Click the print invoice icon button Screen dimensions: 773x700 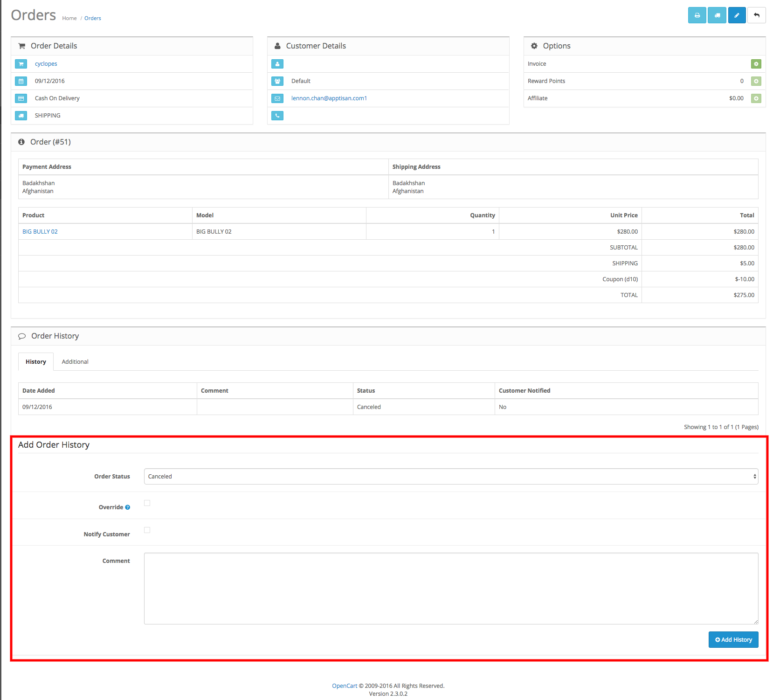697,15
